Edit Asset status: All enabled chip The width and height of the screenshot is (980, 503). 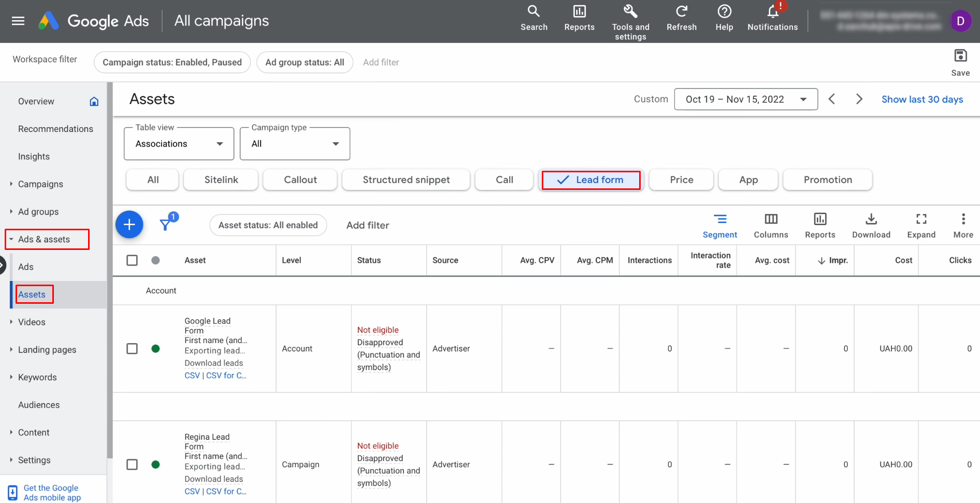pyautogui.click(x=268, y=225)
